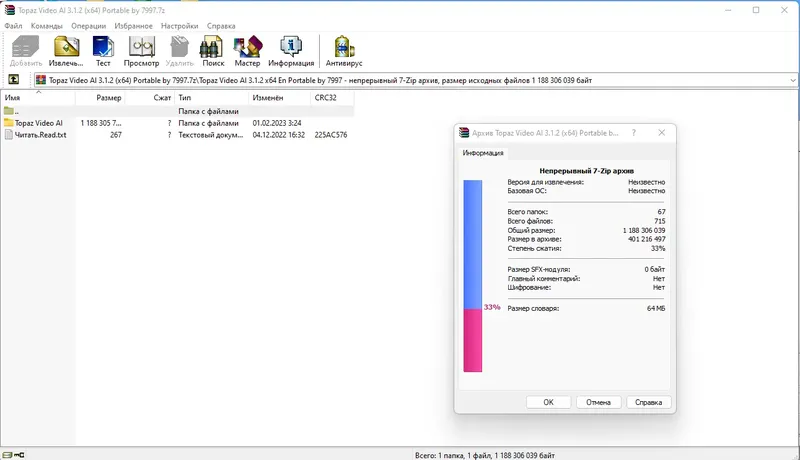Click the pink part of compression bar
The height and width of the screenshot is (460, 800).
click(472, 340)
